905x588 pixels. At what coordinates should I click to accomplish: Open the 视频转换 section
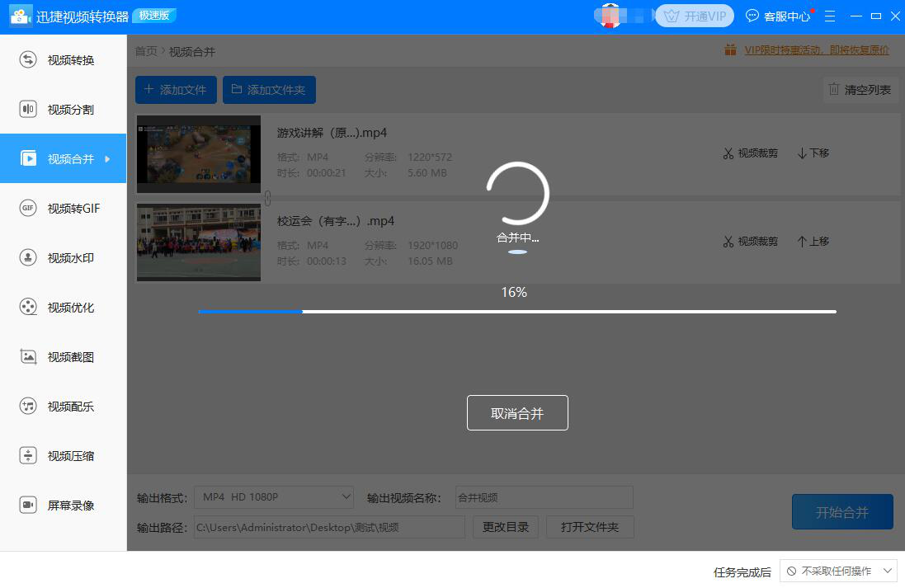tap(63, 60)
